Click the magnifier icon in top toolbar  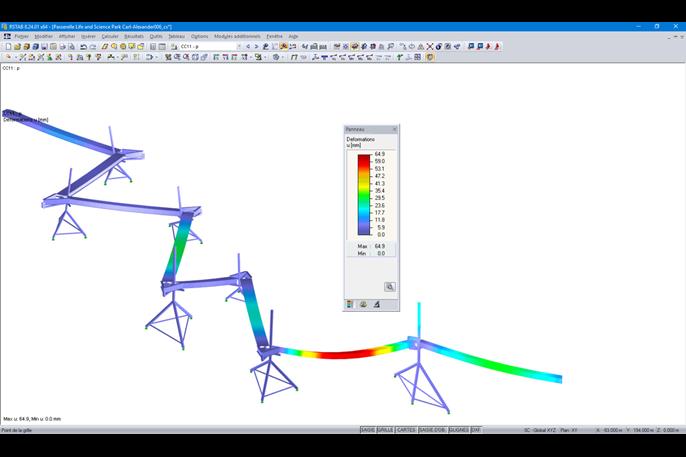[x=390, y=46]
